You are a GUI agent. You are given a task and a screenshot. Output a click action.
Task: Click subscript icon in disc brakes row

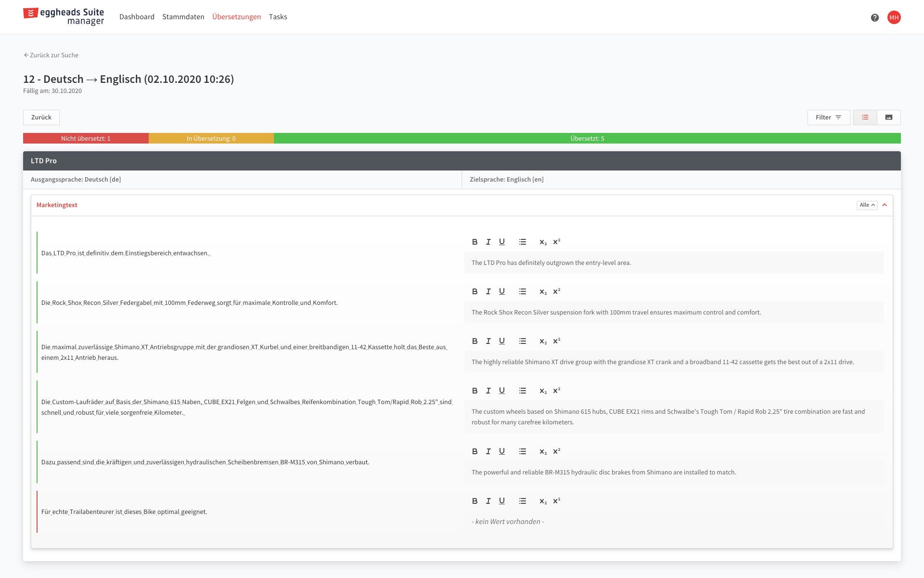pos(543,451)
